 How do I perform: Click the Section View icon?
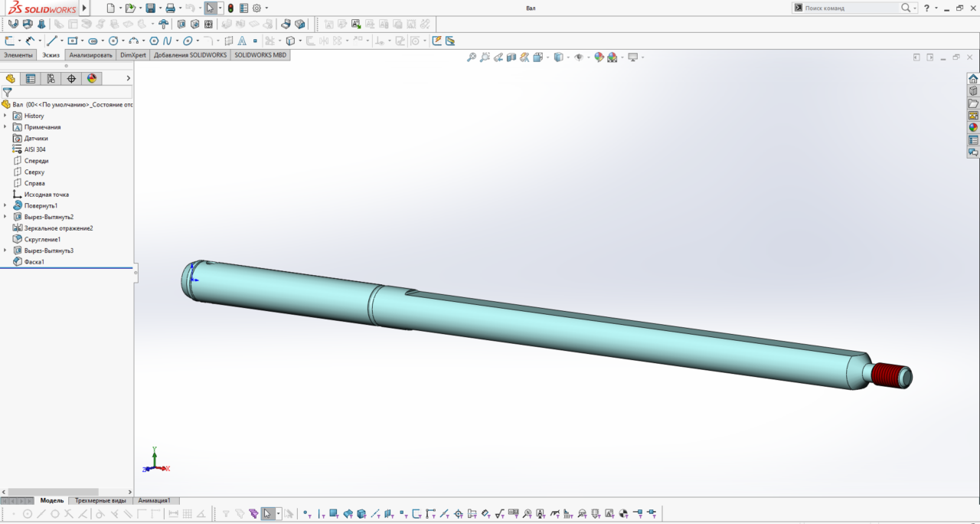511,57
